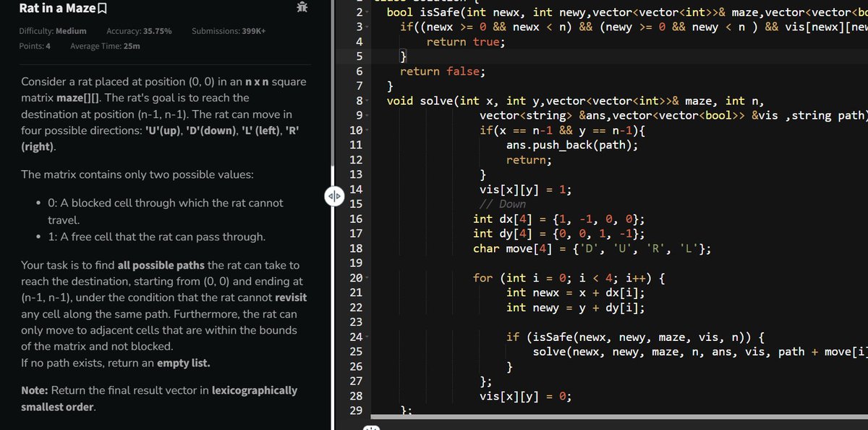Fold the destination check at line 10

click(x=367, y=131)
